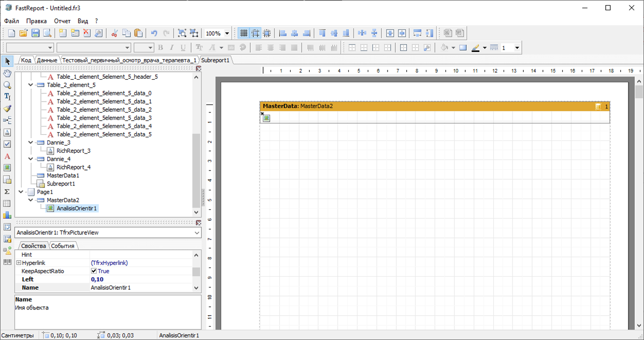Select the Zoom magnifier tool
644x340 pixels.
pos(7,85)
